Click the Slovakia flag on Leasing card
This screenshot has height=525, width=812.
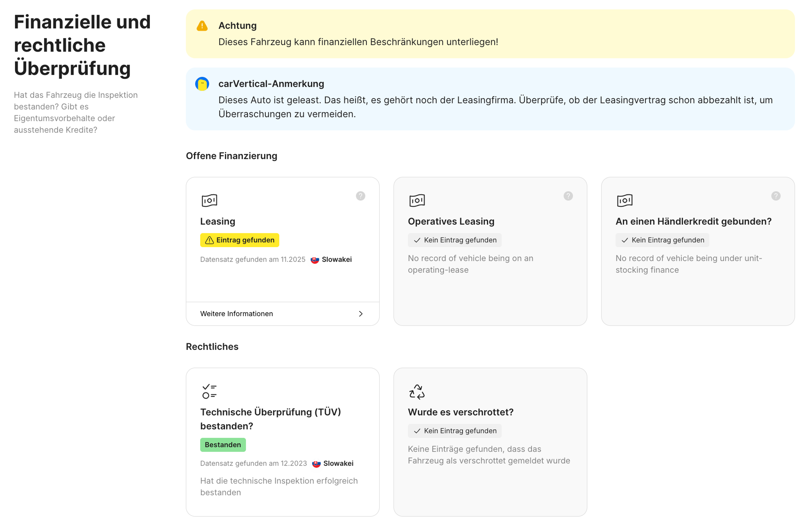click(x=315, y=260)
